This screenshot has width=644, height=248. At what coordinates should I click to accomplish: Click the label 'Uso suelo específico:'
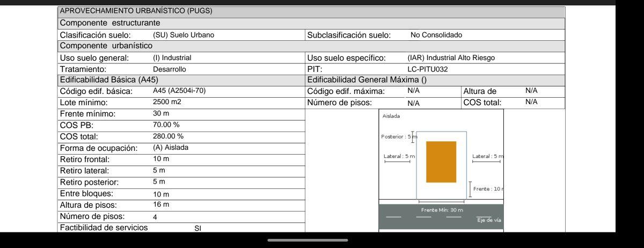(x=347, y=57)
